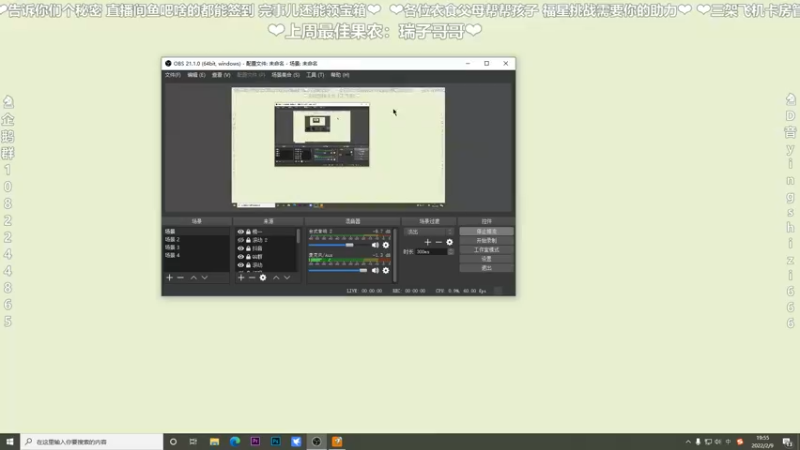The image size is (800, 450).
Task: Open the scene transition type dropdown
Action: [429, 232]
